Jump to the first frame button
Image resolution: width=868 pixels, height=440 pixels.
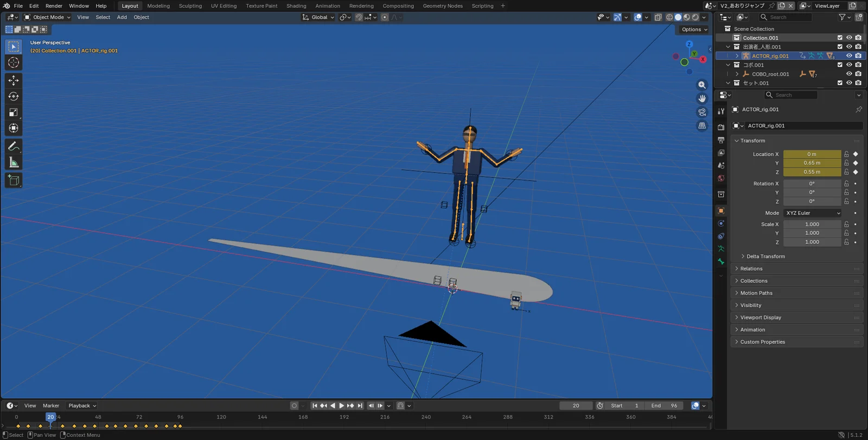point(315,406)
